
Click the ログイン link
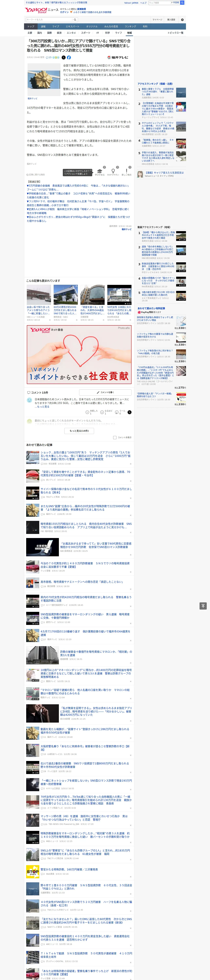click(64, 12)
